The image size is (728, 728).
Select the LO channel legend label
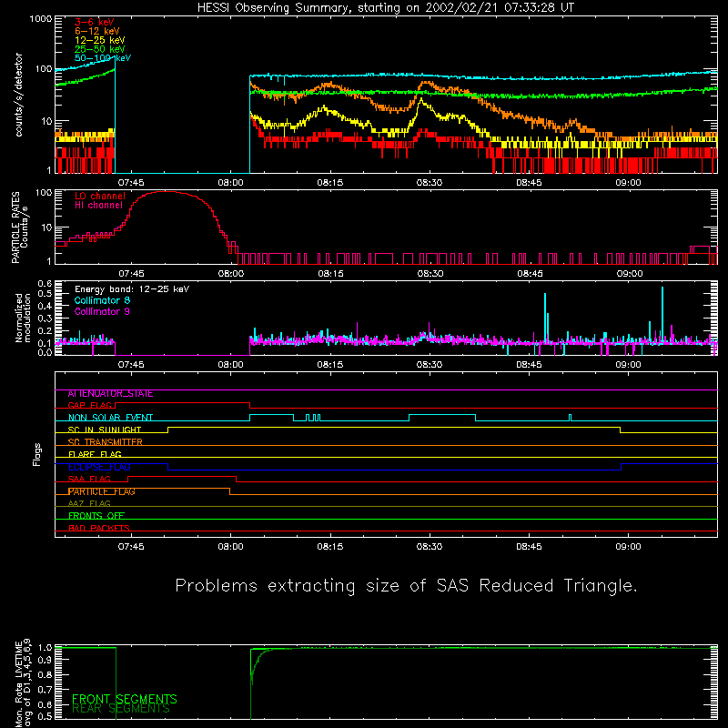(x=100, y=196)
